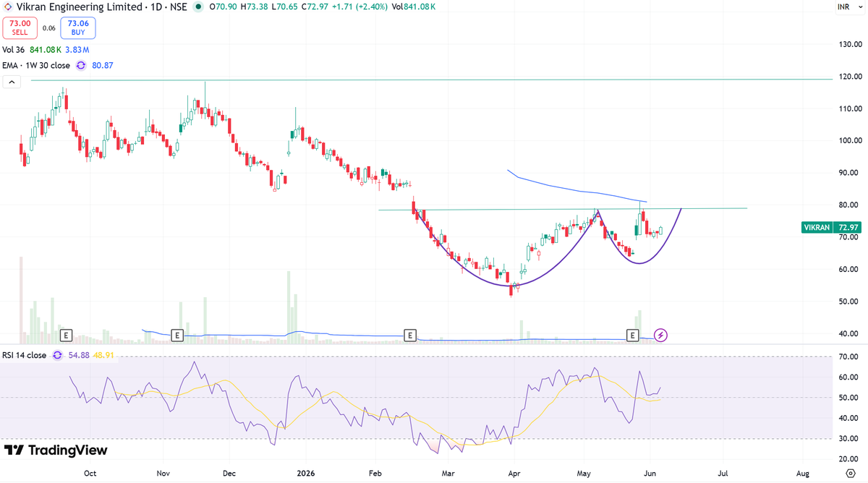Click the 3.83M volume average value

coord(77,50)
